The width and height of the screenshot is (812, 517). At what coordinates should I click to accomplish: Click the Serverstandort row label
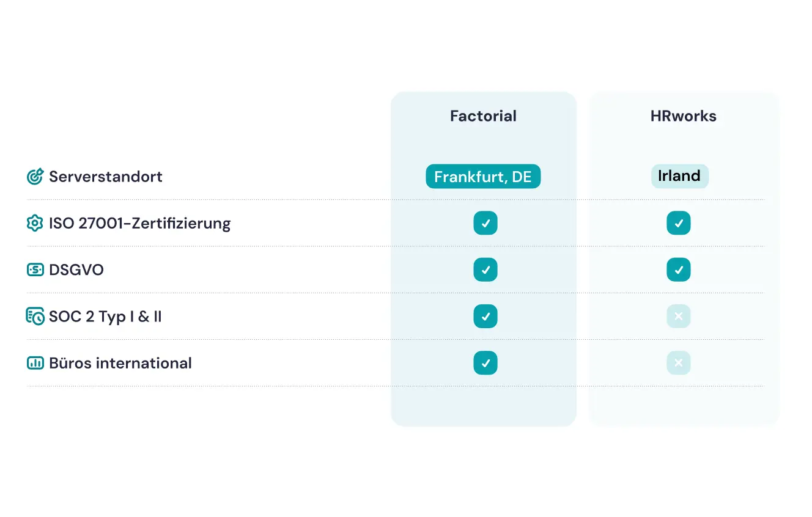106,177
